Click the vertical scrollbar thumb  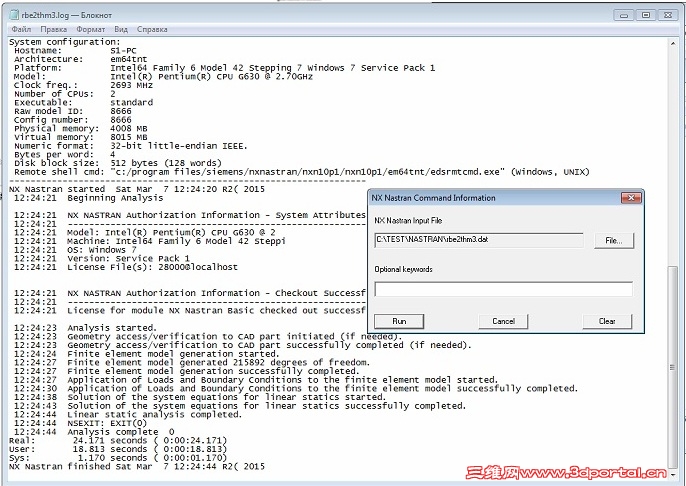[673, 367]
